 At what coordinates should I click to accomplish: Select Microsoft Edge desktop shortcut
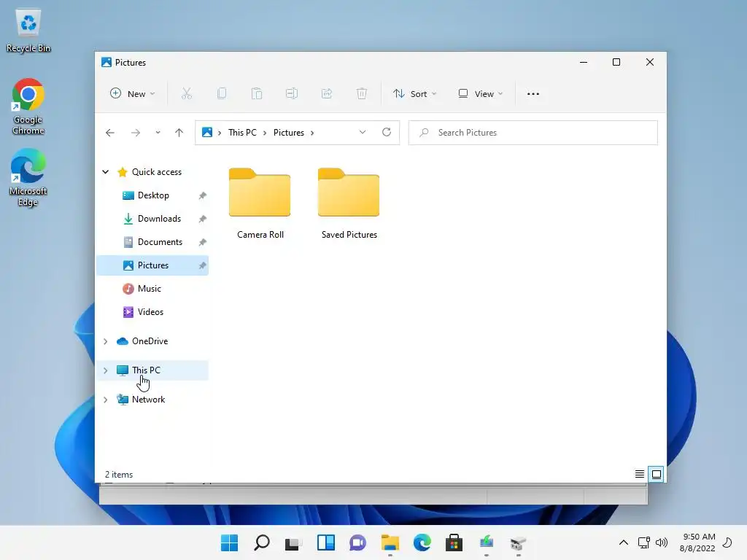[28, 177]
